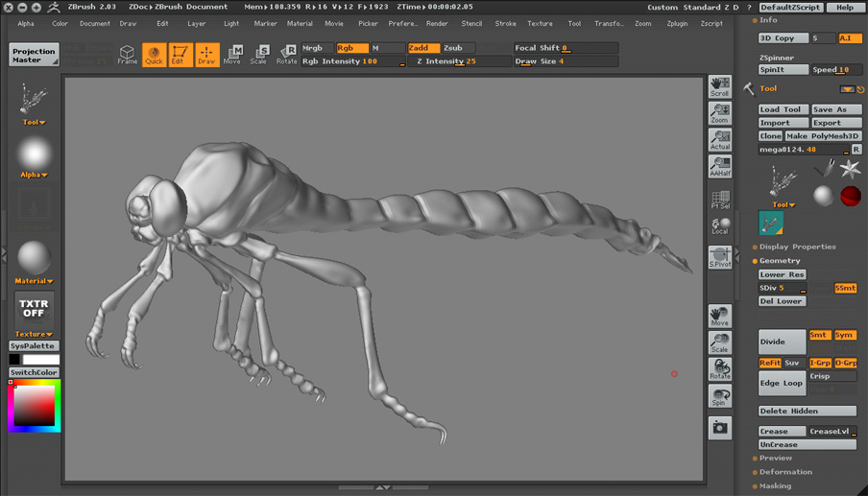The image size is (868, 496).
Task: Click the Scroll hand icon
Action: pos(719,86)
